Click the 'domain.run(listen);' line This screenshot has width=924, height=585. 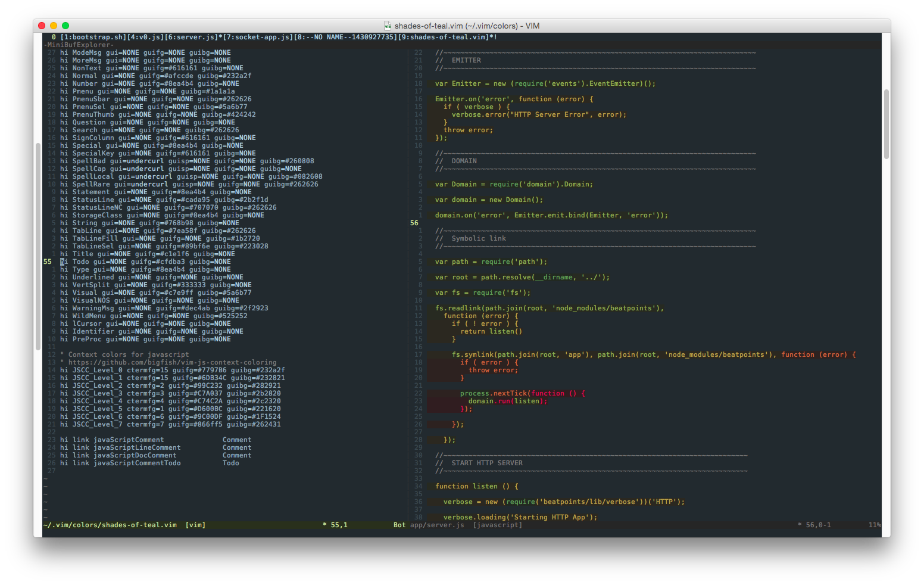coord(507,401)
